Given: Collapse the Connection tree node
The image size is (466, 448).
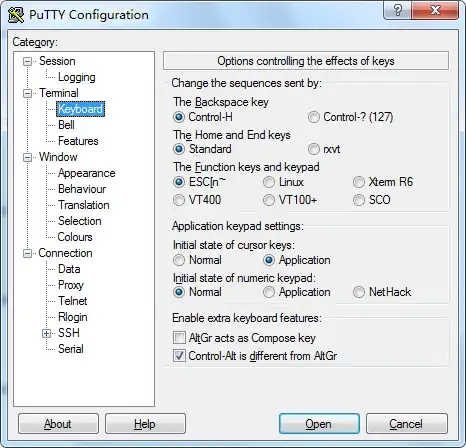Looking at the screenshot, I should pos(27,253).
